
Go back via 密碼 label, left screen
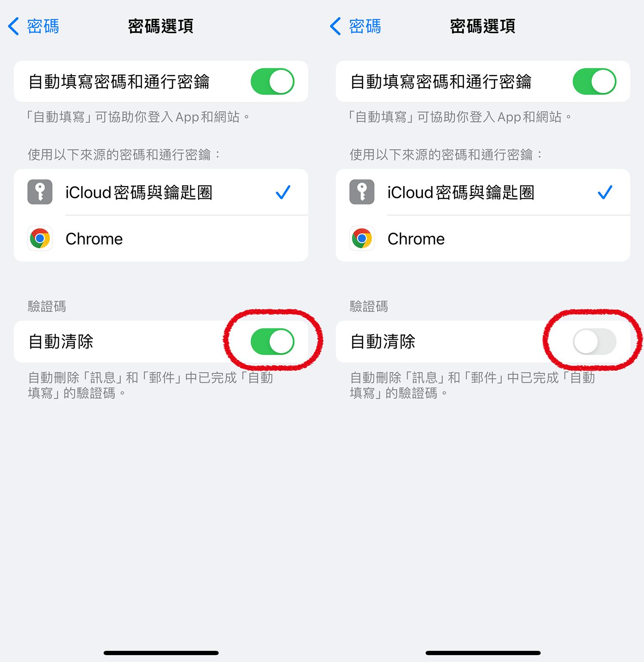pos(43,27)
